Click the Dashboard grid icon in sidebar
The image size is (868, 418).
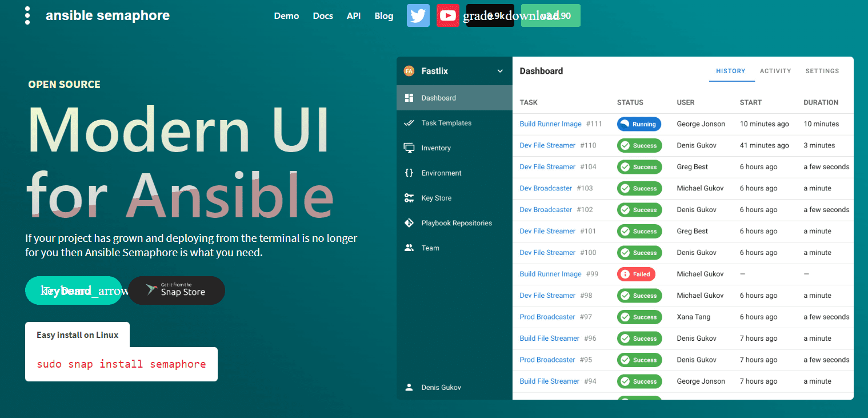tap(409, 98)
